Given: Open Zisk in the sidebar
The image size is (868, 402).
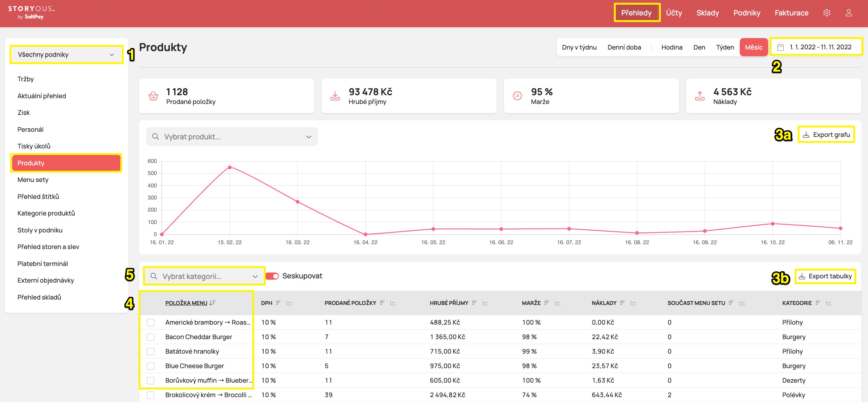Looking at the screenshot, I should coord(24,113).
